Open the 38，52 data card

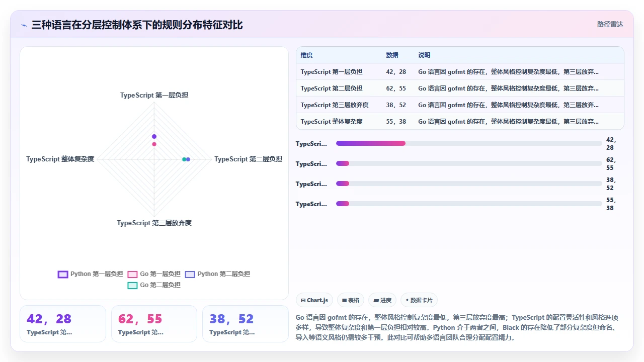[x=246, y=324]
